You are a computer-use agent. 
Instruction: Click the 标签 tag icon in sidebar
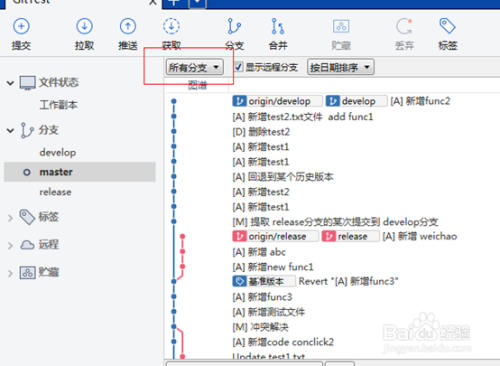coord(27,217)
